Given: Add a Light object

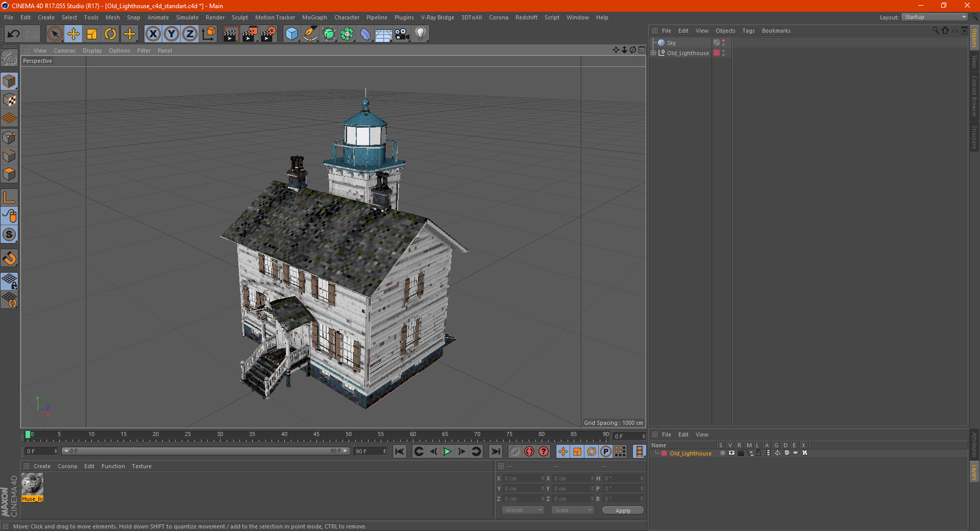Looking at the screenshot, I should [x=421, y=34].
